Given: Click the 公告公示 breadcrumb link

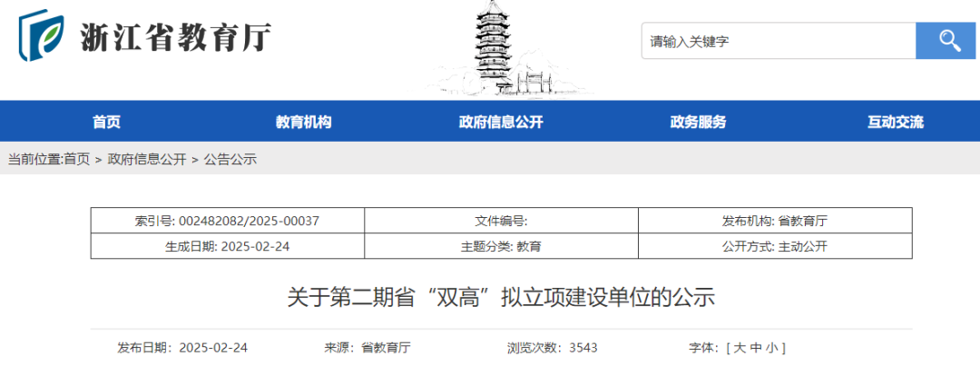Looking at the screenshot, I should click(230, 160).
